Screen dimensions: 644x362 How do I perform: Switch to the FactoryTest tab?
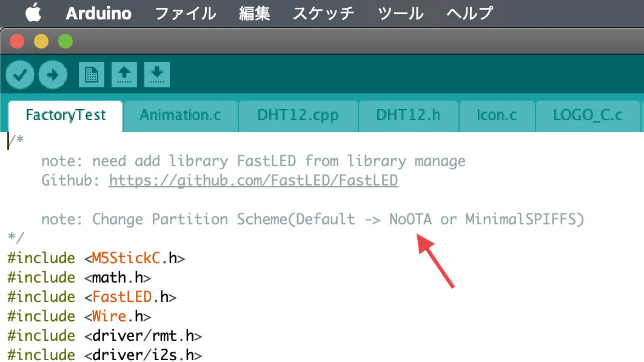pos(65,115)
